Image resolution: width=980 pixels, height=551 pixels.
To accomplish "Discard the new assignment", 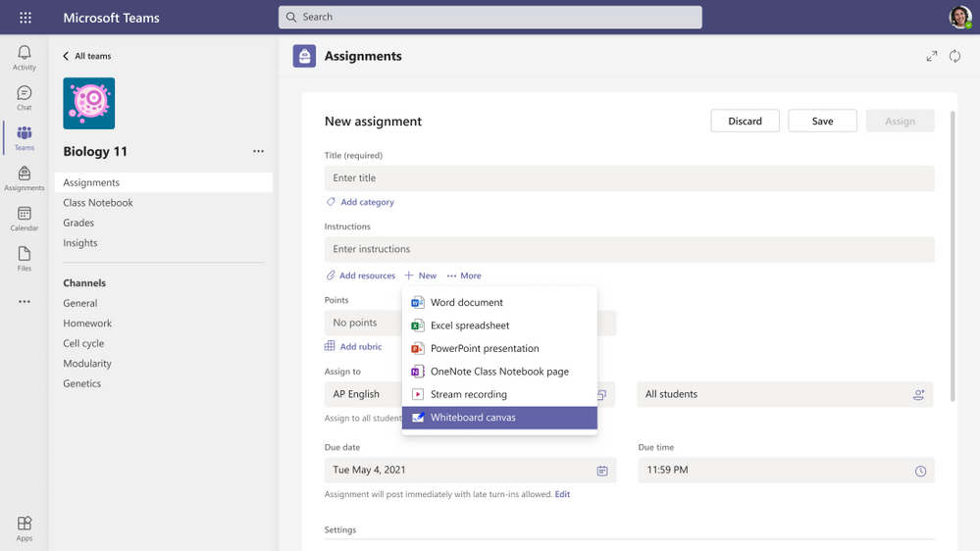I will click(745, 121).
